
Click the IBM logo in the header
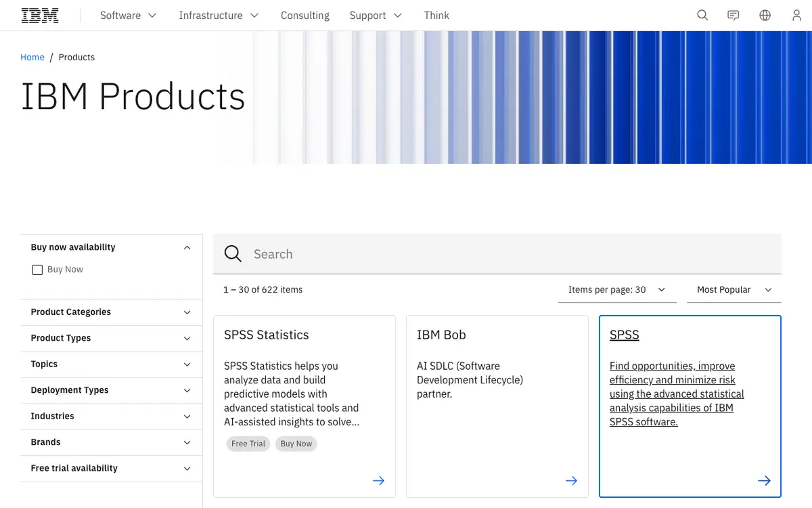click(40, 15)
